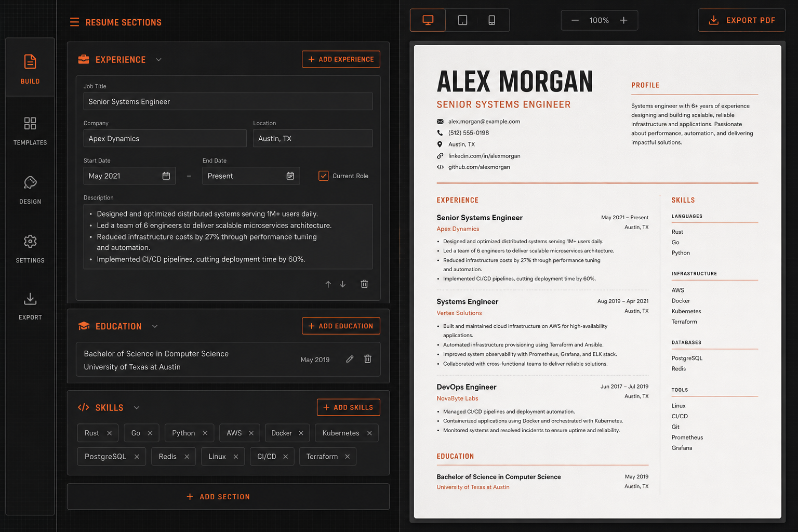Open linkedin.com/in/alexmorgan link in preview
798x532 pixels.
484,156
